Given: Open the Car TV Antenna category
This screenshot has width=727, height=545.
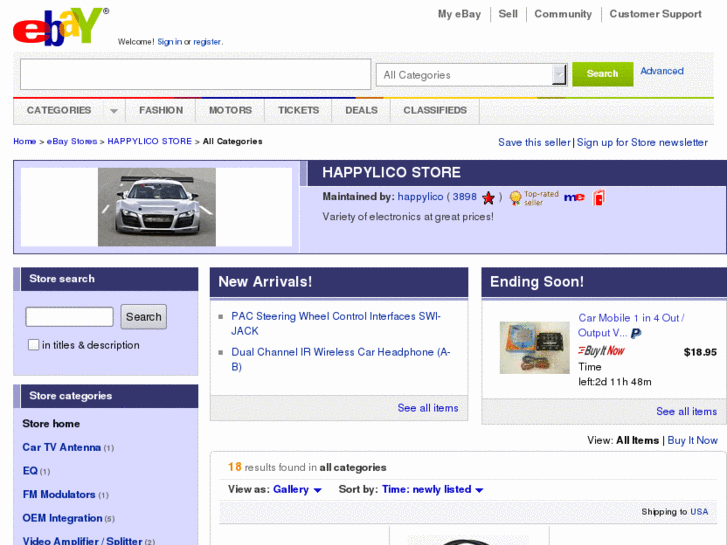Looking at the screenshot, I should (x=62, y=447).
